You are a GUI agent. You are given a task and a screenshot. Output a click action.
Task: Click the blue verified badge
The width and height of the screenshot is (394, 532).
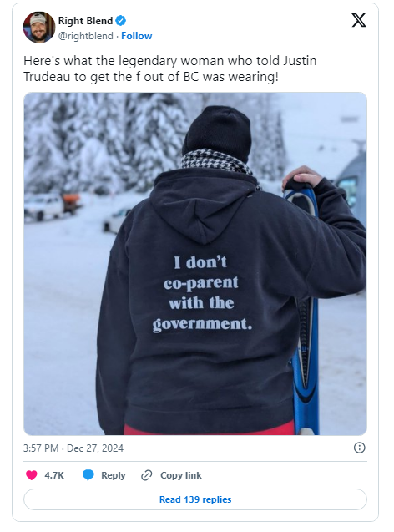tap(121, 21)
